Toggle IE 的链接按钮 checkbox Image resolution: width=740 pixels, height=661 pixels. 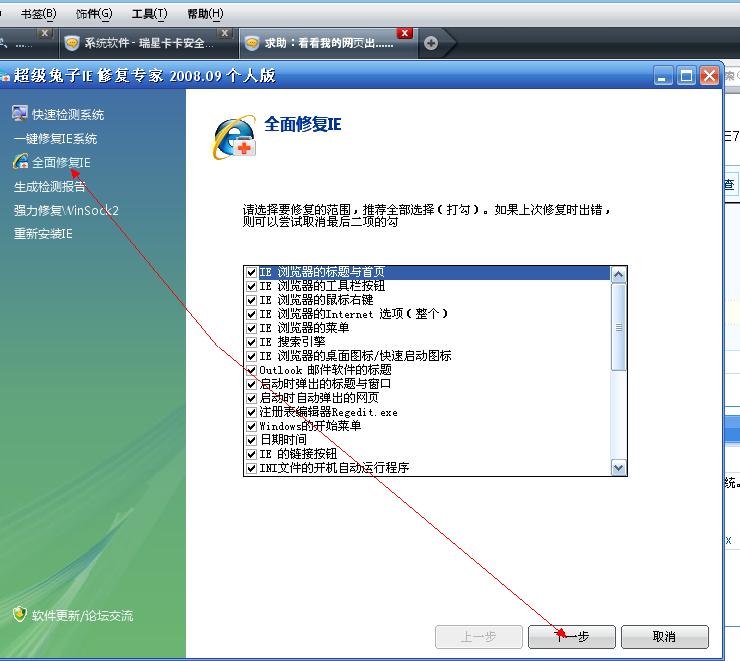[252, 454]
